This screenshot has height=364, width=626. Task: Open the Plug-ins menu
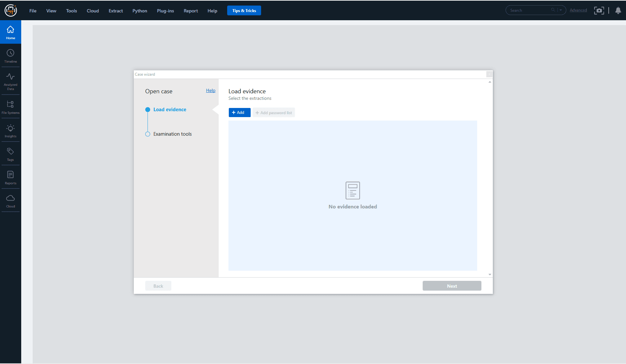click(x=165, y=11)
